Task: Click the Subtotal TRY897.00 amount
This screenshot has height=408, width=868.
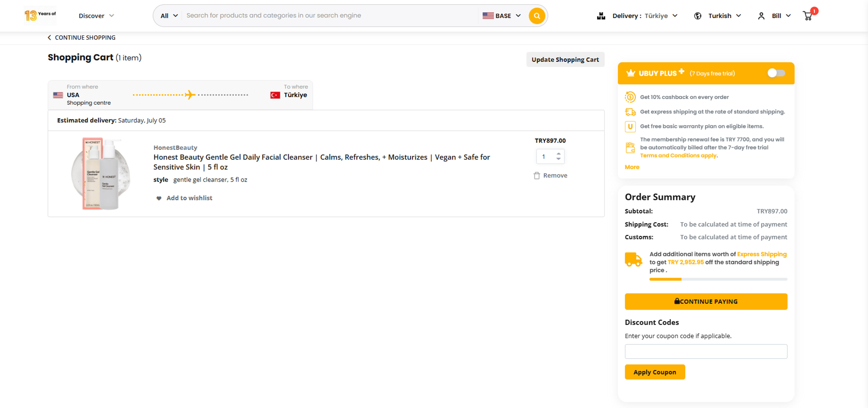Action: [772, 211]
